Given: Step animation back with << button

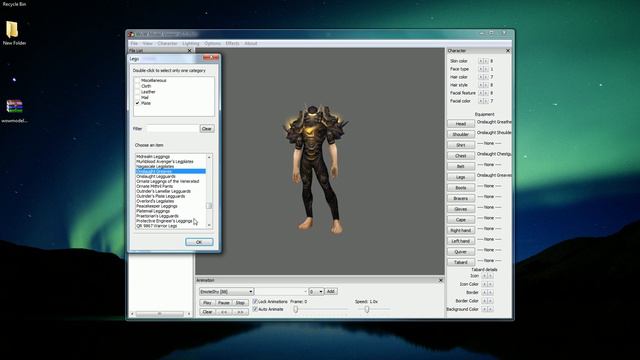Looking at the screenshot, I should [224, 312].
